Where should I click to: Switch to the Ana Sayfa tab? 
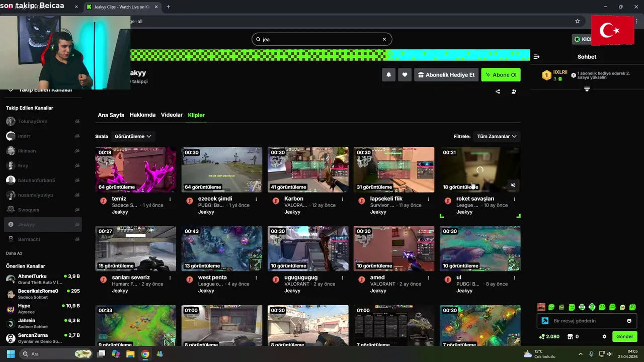[x=111, y=115]
